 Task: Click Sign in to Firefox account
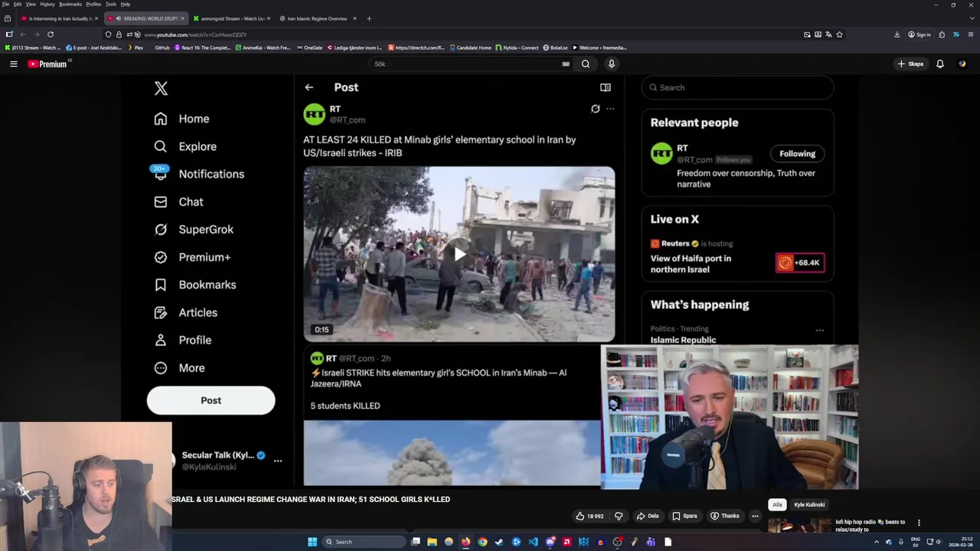pyautogui.click(x=920, y=34)
